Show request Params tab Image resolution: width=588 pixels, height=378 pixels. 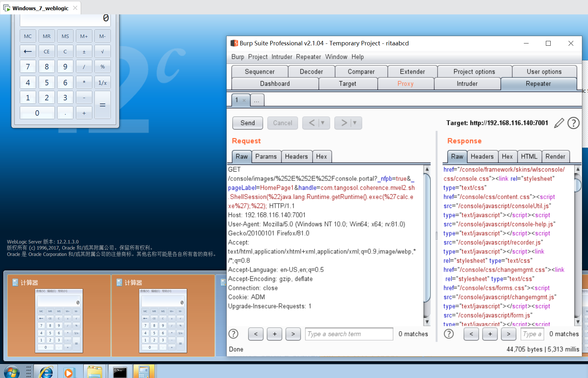point(266,157)
